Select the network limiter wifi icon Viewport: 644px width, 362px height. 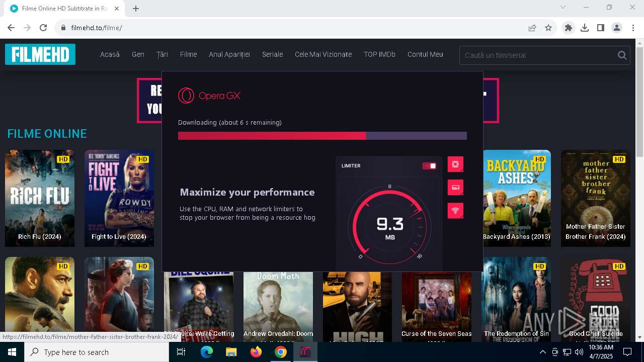455,211
